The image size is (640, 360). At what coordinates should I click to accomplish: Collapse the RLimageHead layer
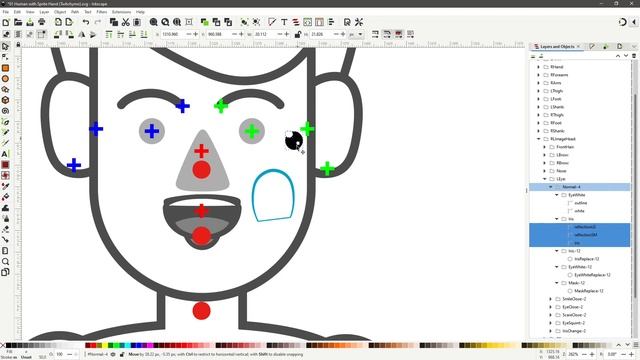(x=538, y=139)
